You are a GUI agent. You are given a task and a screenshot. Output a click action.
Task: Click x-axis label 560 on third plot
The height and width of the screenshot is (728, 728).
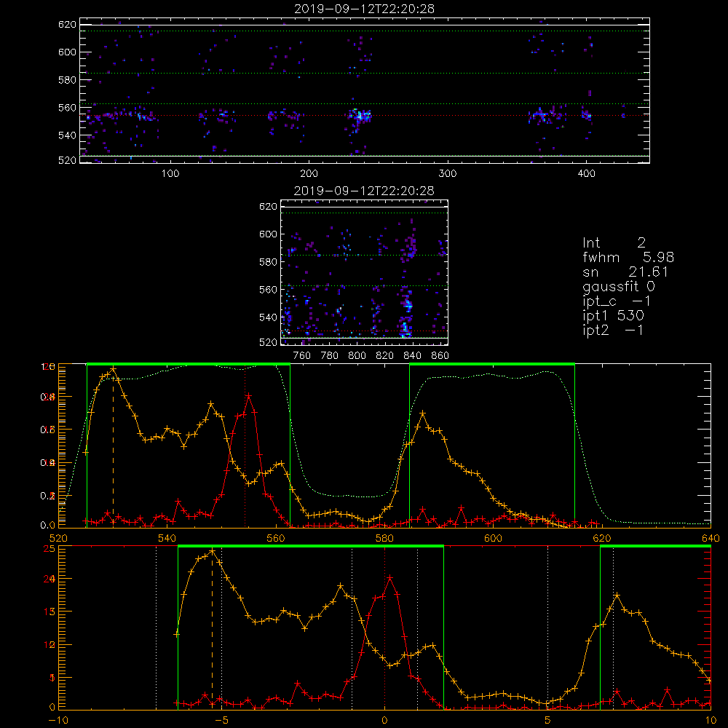click(276, 538)
